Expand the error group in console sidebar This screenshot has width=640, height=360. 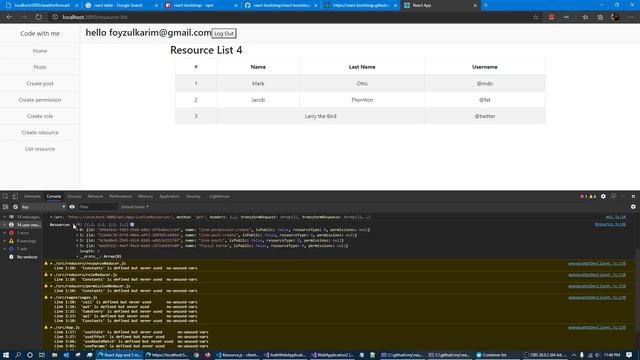[x=5, y=233]
